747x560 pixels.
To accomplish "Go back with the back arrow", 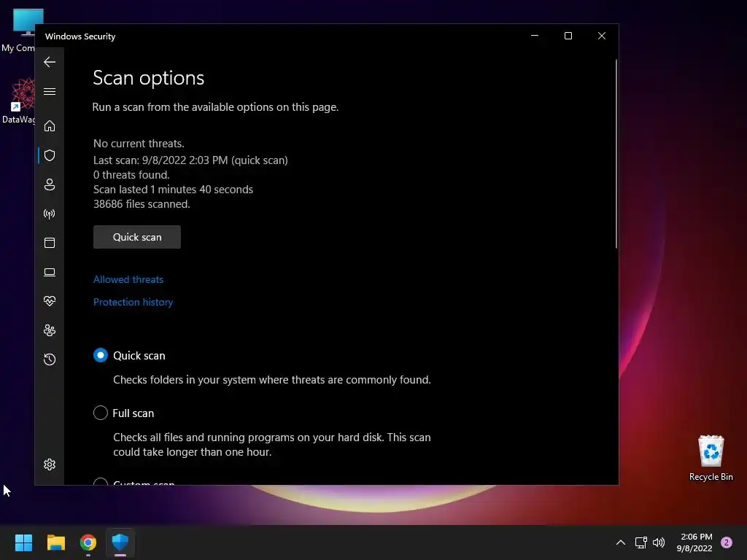I will (50, 62).
